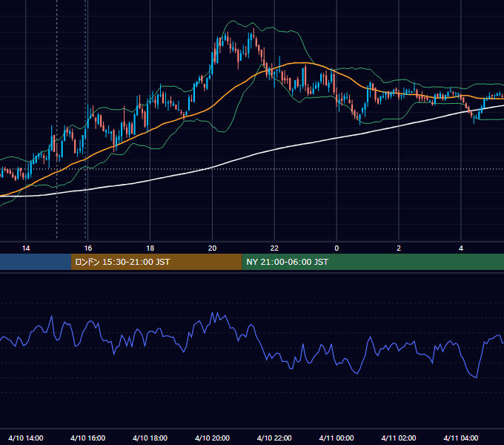Viewport: 504px width, 445px height.
Task: Click the hour label 0 on price chart axis
Action: [x=336, y=248]
